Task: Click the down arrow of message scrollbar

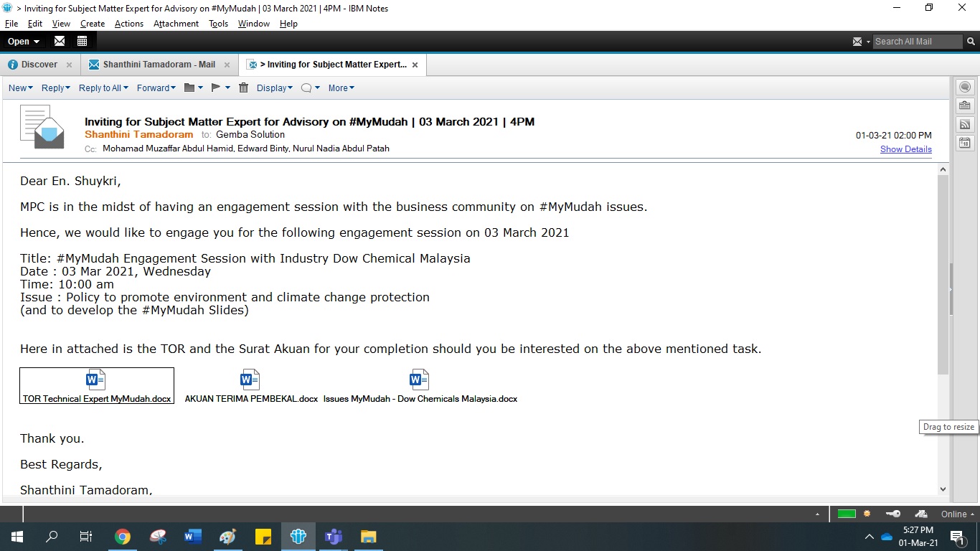Action: point(943,489)
